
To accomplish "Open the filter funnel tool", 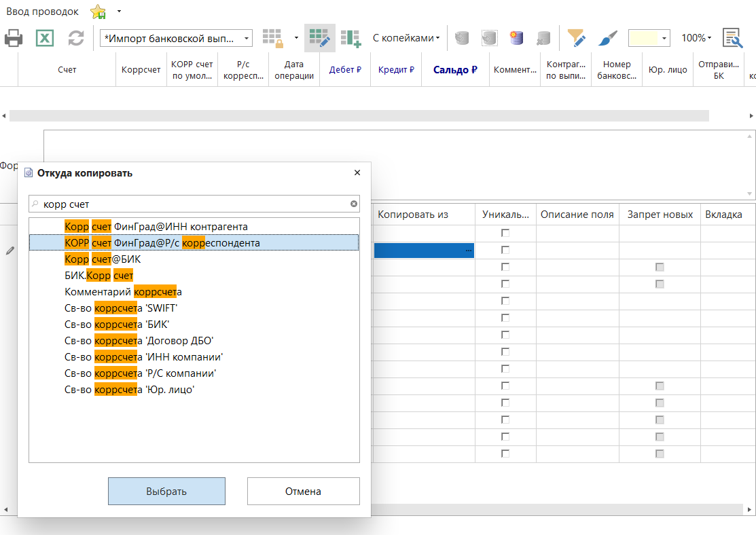I will (577, 38).
